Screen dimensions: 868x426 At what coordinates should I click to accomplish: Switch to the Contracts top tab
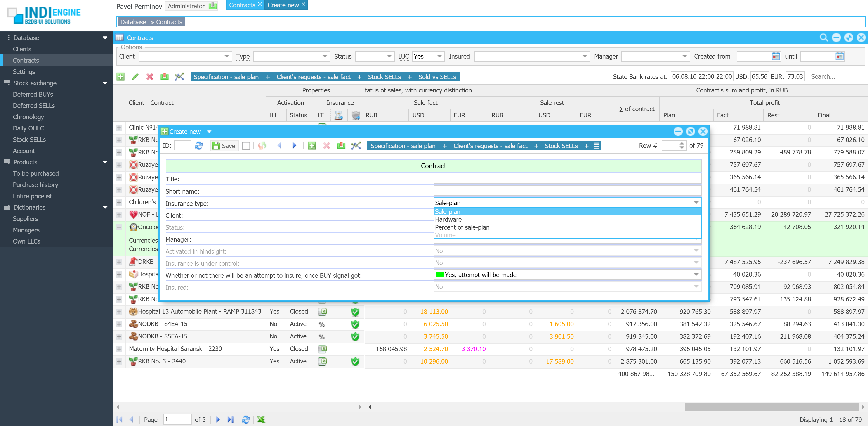[242, 5]
